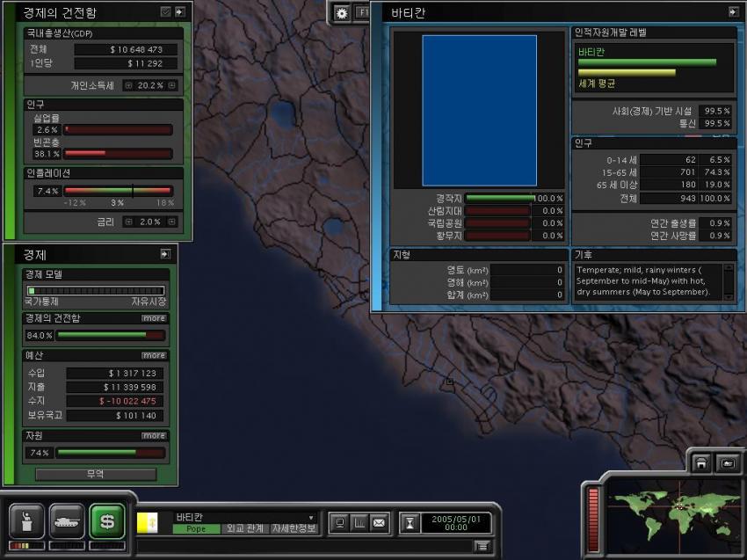Open the Military sphere tank icon
747x560 pixels.
tap(67, 522)
